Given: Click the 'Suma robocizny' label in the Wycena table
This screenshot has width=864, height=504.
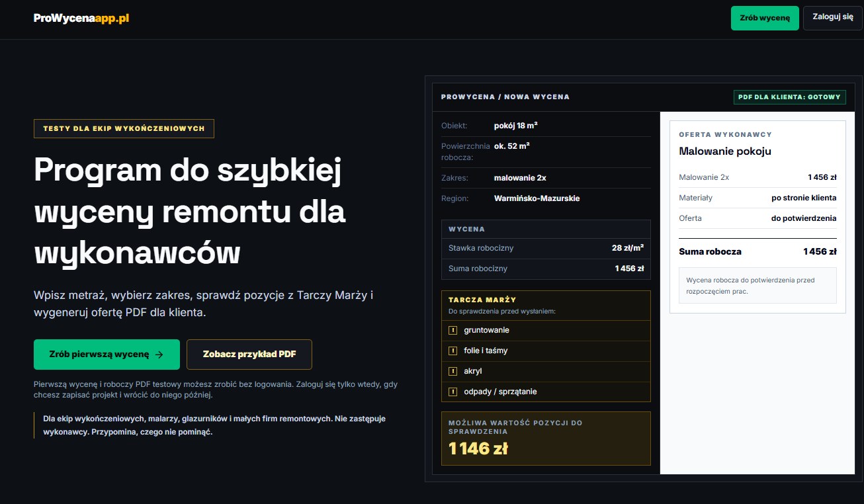Looking at the screenshot, I should tap(478, 269).
